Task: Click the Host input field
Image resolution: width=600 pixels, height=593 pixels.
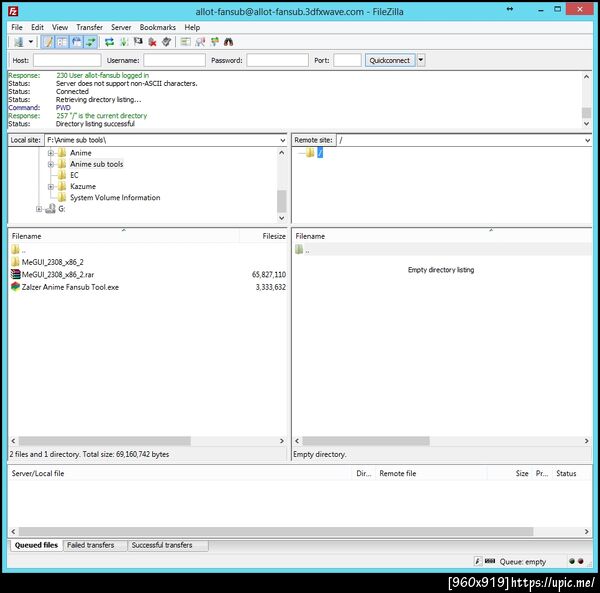Action: pyautogui.click(x=67, y=60)
